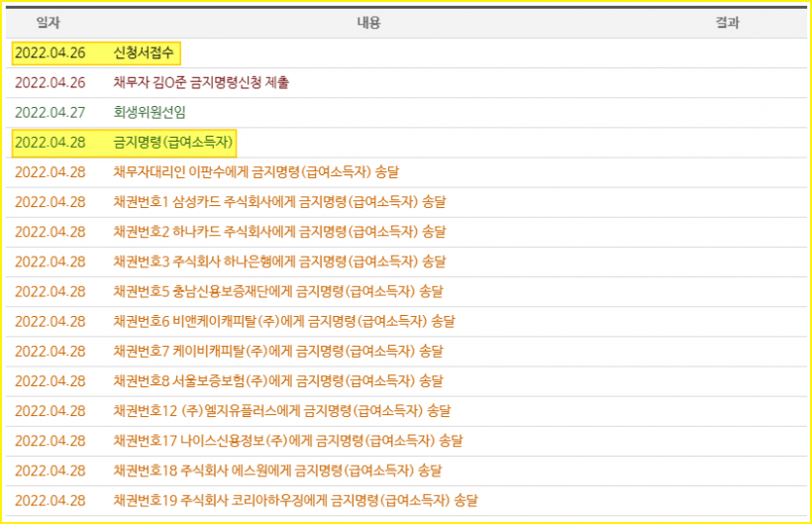The width and height of the screenshot is (812, 524).
Task: Select the 신청서접수 row entry
Action: [x=144, y=52]
